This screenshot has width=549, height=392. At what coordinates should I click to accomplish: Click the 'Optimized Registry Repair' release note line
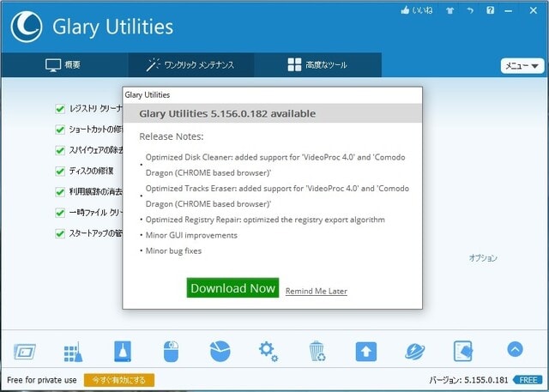[x=265, y=220]
